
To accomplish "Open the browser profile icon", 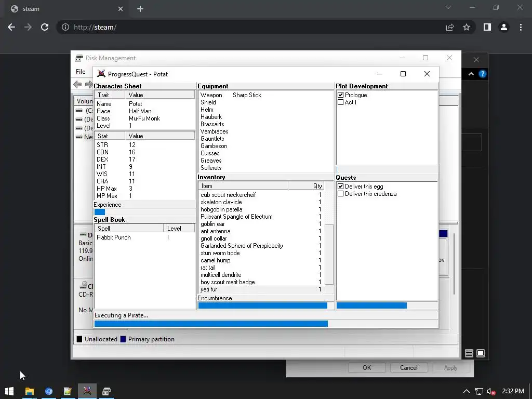I will [x=504, y=27].
